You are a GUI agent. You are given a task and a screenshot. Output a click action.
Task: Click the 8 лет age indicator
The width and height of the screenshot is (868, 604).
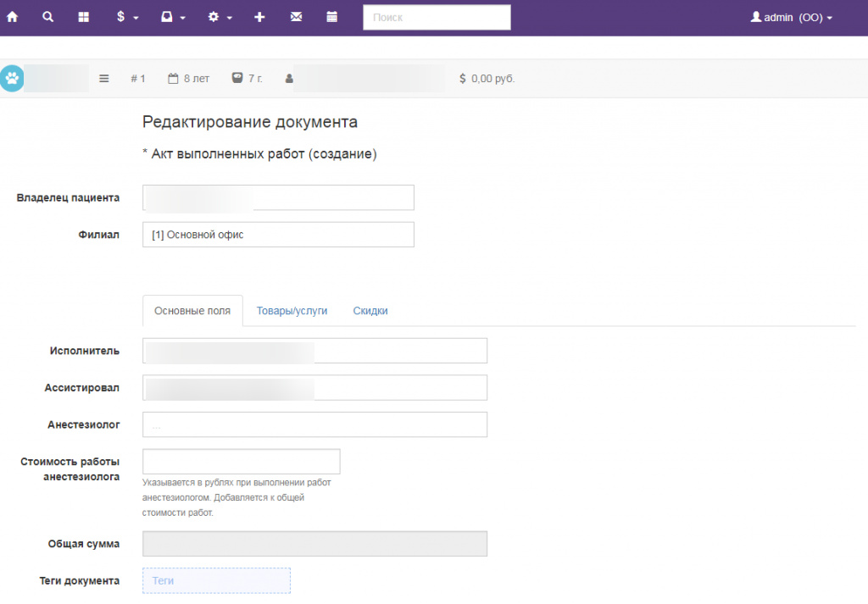pyautogui.click(x=189, y=79)
